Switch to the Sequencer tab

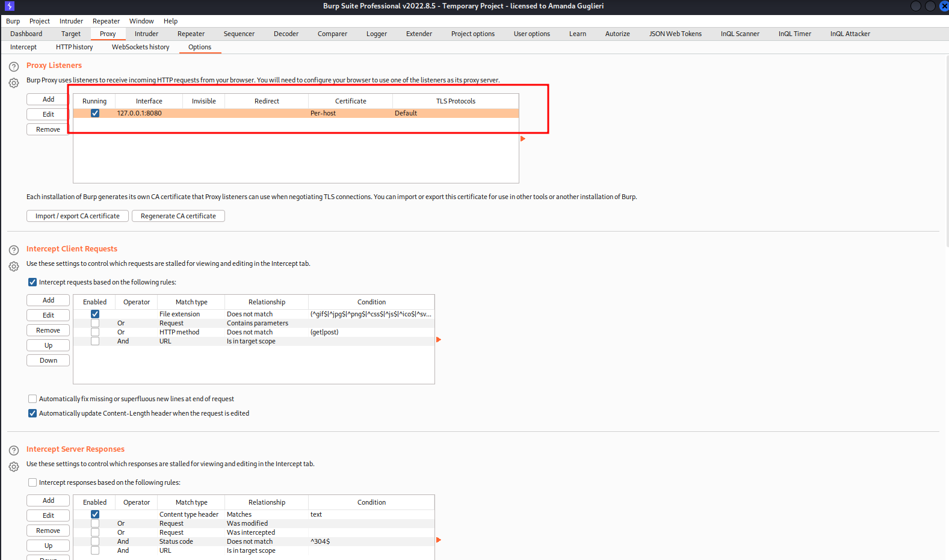tap(239, 34)
